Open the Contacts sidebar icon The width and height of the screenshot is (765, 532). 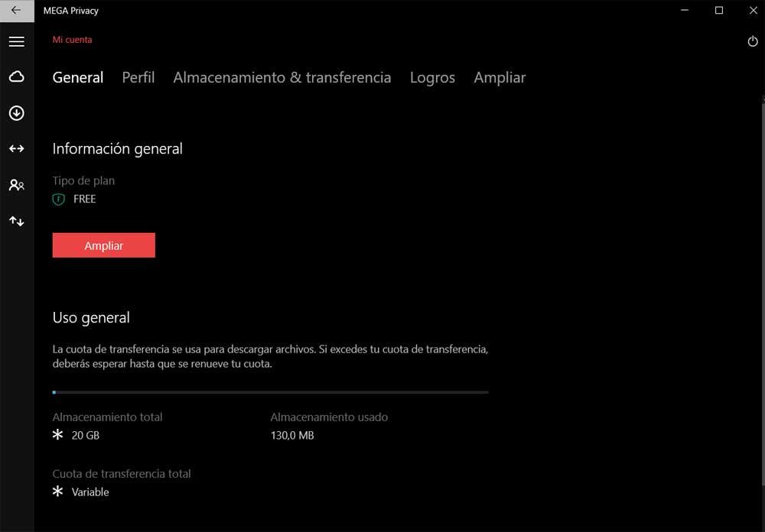(17, 185)
